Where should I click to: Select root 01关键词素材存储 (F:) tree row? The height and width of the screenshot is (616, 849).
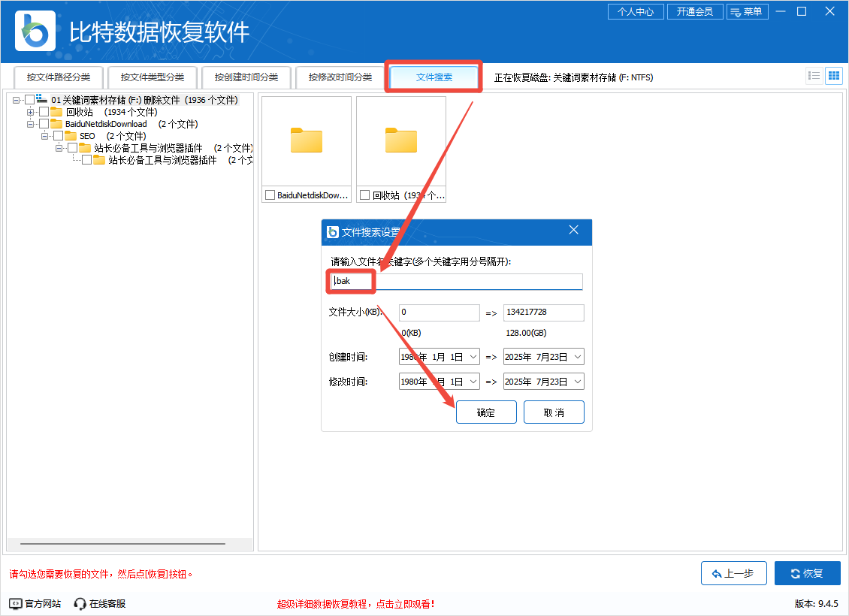pyautogui.click(x=144, y=100)
